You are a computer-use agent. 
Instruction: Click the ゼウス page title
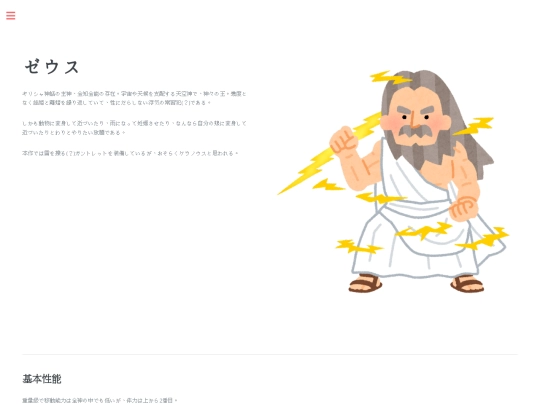[52, 67]
